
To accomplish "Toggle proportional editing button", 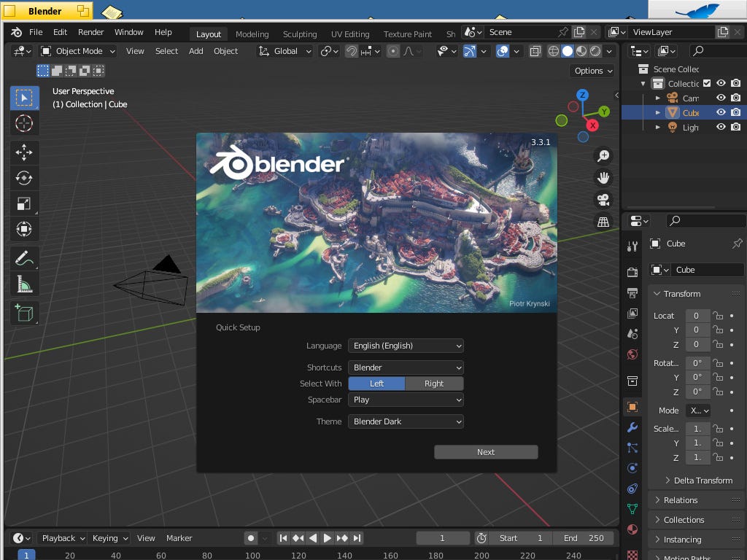I will tap(393, 51).
